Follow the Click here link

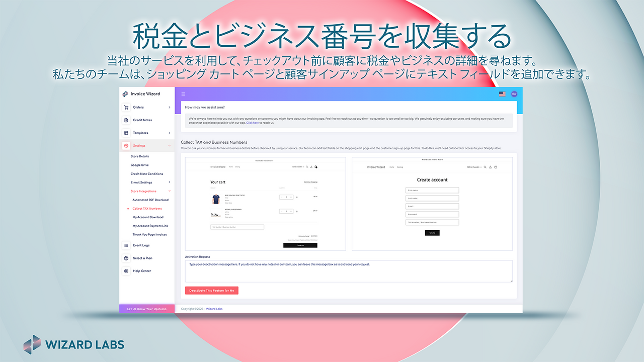pyautogui.click(x=253, y=123)
